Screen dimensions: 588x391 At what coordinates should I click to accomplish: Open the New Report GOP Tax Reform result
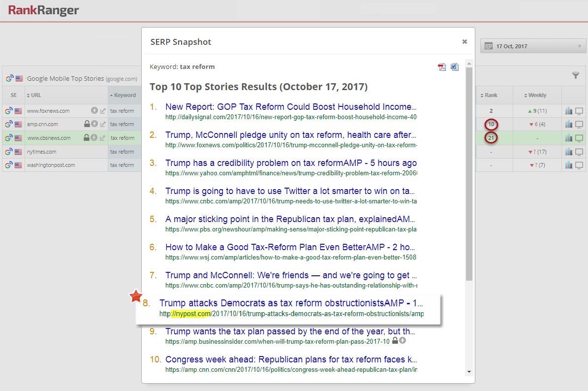point(290,107)
